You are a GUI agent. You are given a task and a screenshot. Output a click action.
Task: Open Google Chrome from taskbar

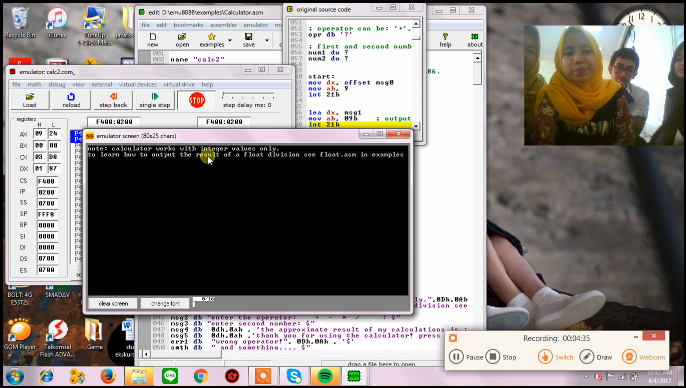tap(201, 376)
